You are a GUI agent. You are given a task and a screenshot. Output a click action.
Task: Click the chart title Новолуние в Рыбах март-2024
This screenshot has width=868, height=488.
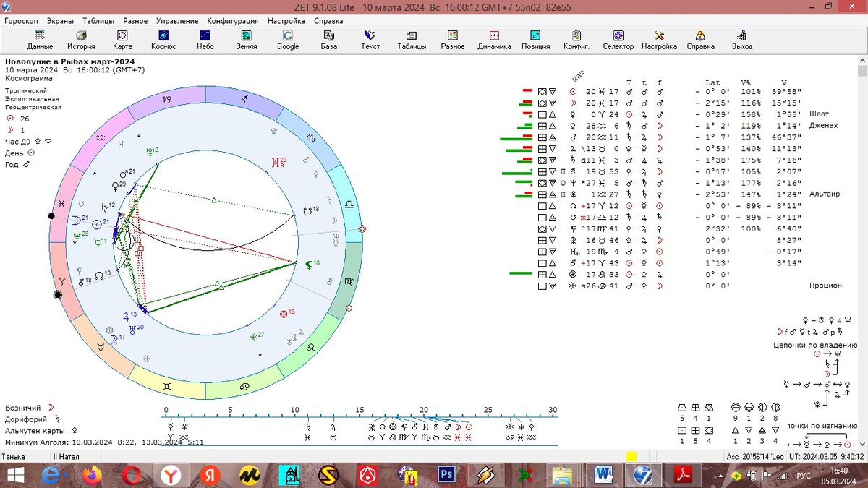(x=69, y=61)
